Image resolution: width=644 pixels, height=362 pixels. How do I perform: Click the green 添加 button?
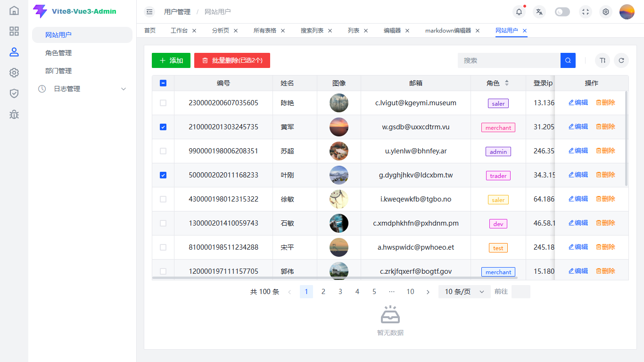pos(171,60)
